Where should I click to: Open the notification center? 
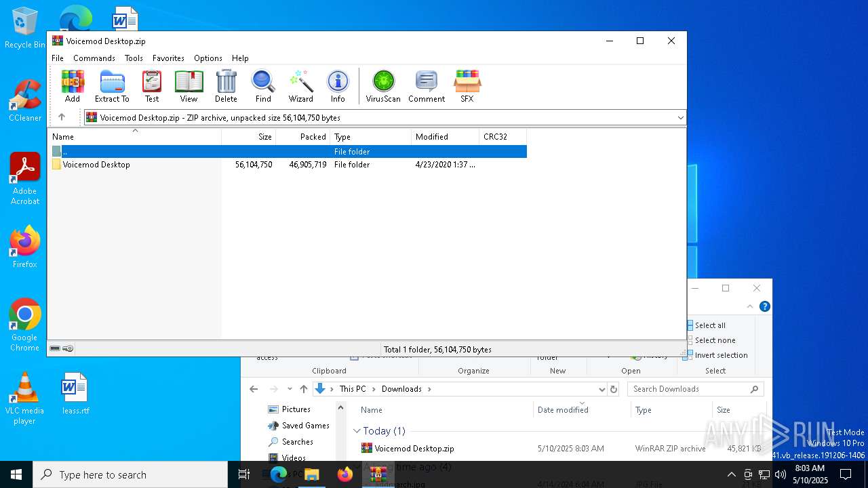(846, 474)
